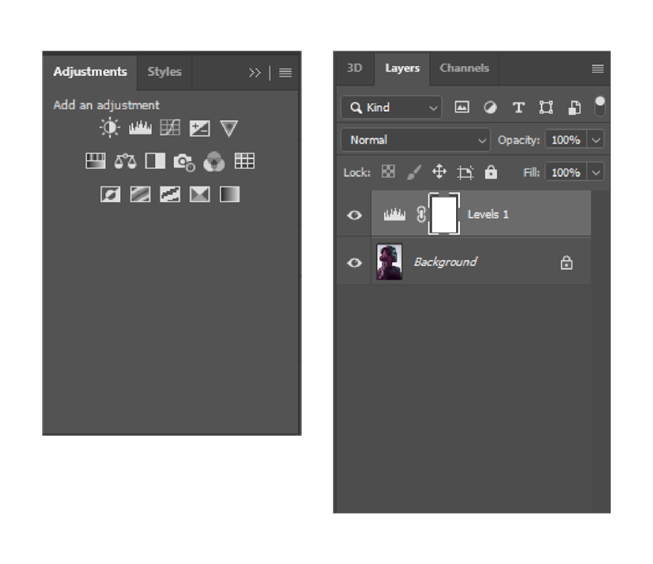The image size is (653, 564).
Task: Add a Posterize adjustment
Action: coord(140,195)
